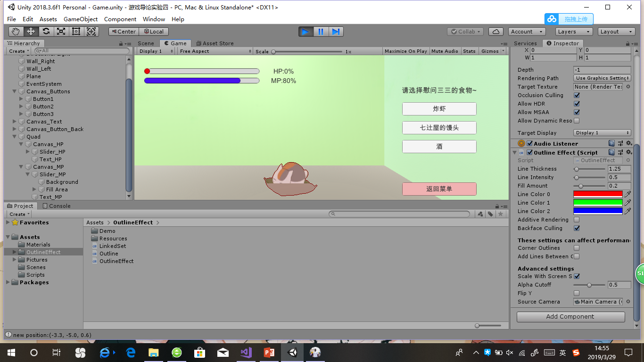Select the Rotate tool
The image size is (644, 362).
[x=46, y=31]
